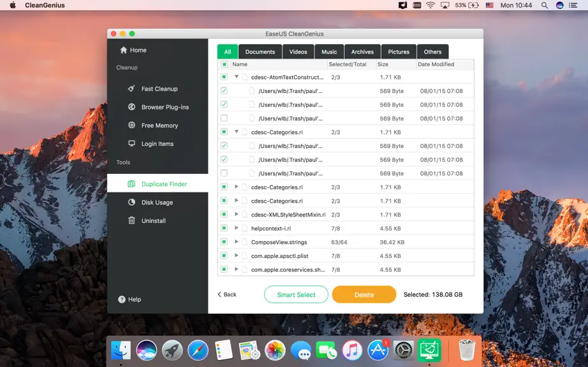Open the Trash from the dock
This screenshot has height=367, width=588.
(467, 350)
